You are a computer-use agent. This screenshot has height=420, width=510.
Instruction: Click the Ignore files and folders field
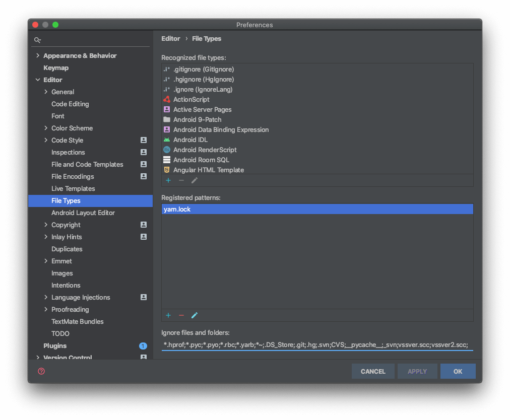(x=316, y=344)
